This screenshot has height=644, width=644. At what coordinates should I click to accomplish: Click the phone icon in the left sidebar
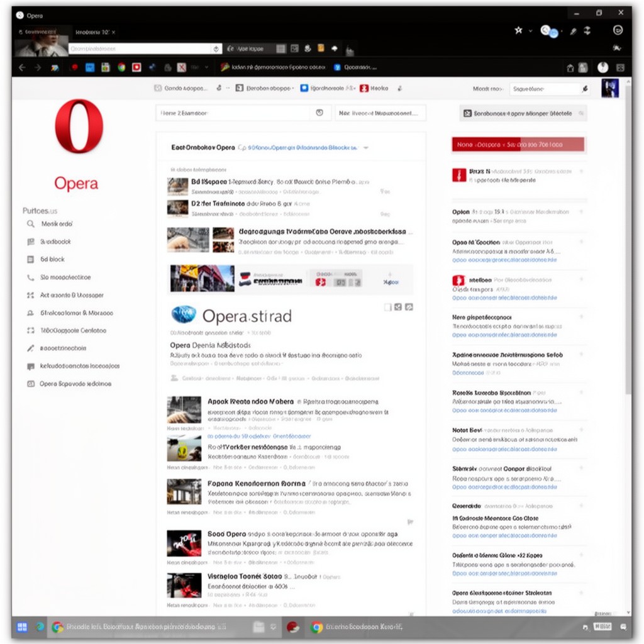pyautogui.click(x=31, y=277)
